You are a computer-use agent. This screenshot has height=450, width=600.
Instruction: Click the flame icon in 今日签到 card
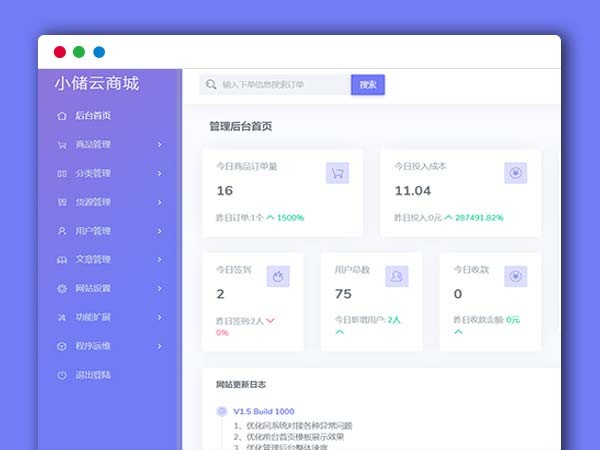pyautogui.click(x=278, y=276)
